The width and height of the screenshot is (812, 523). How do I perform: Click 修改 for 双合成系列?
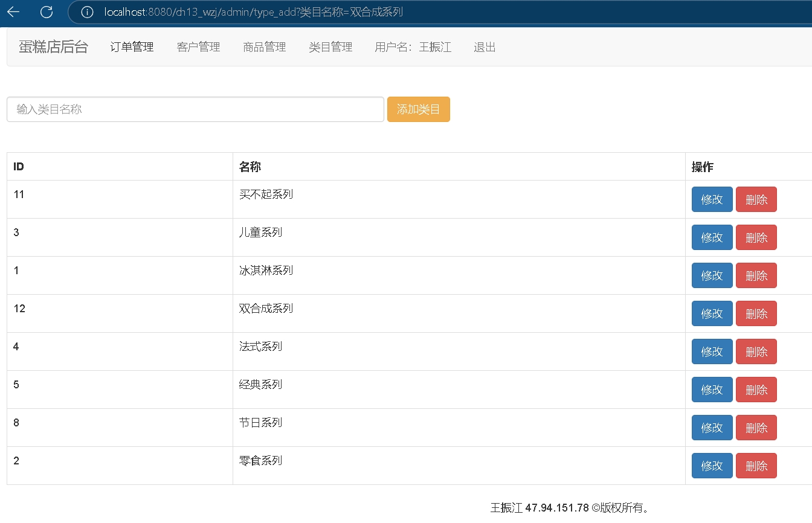point(712,313)
